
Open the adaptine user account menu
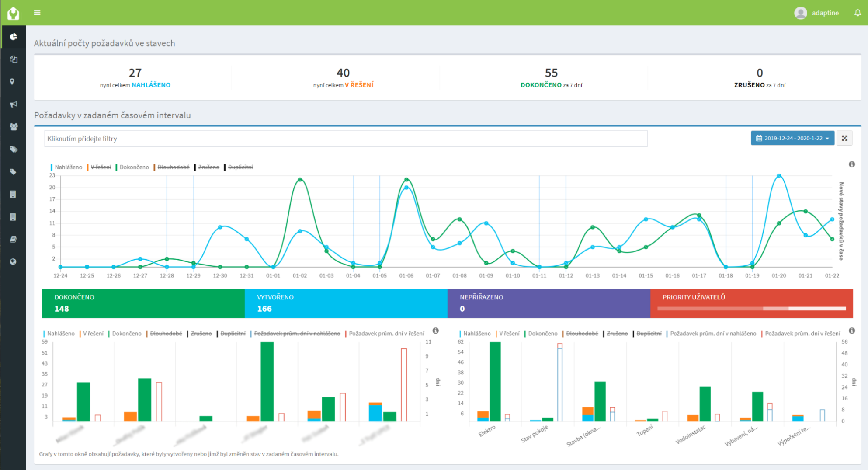tap(817, 13)
